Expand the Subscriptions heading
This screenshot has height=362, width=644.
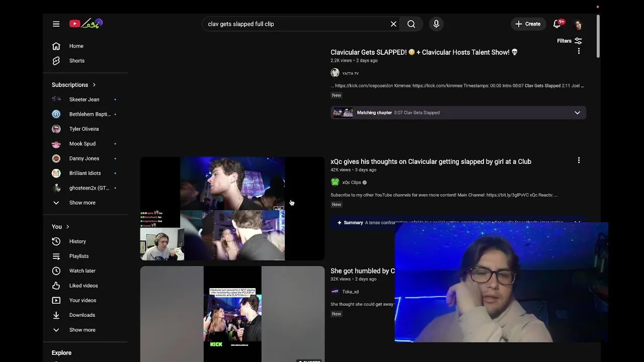point(74,84)
